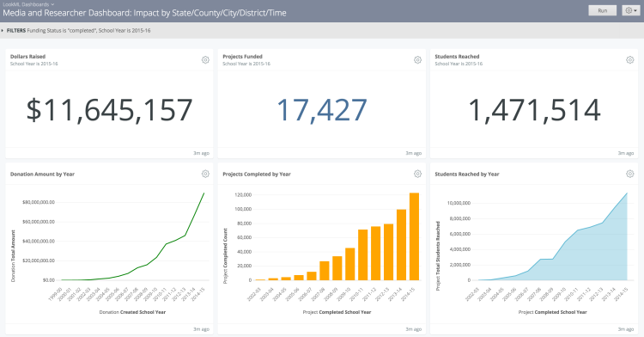Open the dashboard settings gear dropdown
The image size is (644, 337).
point(631,10)
